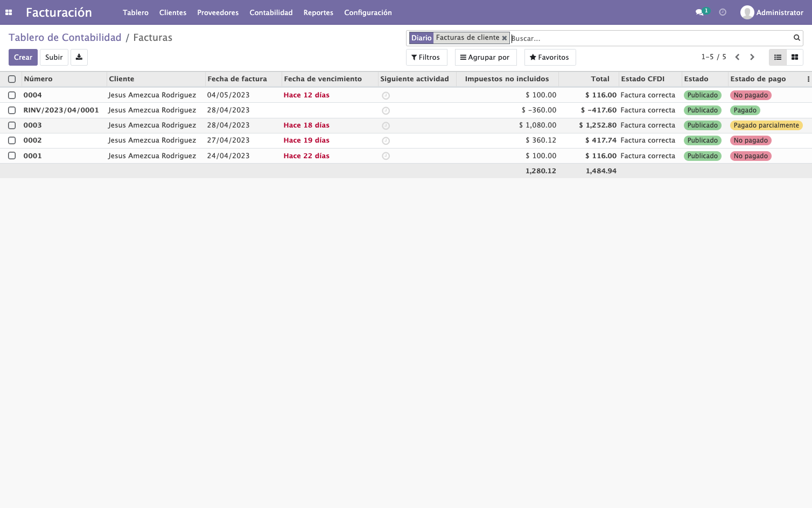The image size is (812, 508).
Task: Click the search magnifier icon
Action: 796,38
